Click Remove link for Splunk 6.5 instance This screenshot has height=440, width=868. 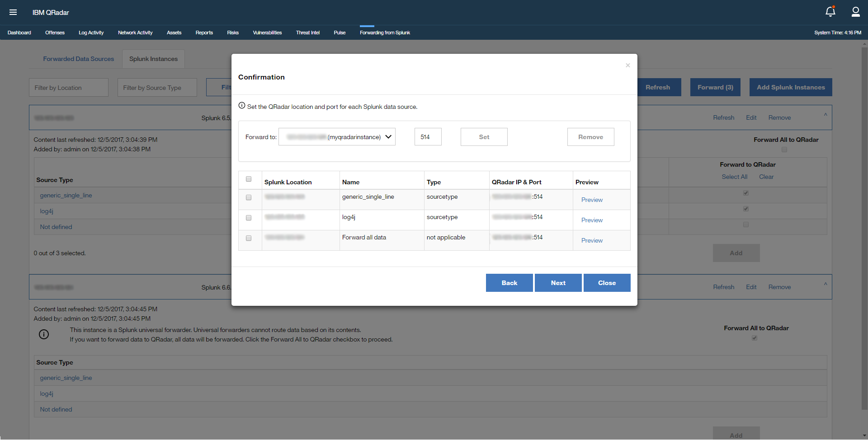(780, 118)
